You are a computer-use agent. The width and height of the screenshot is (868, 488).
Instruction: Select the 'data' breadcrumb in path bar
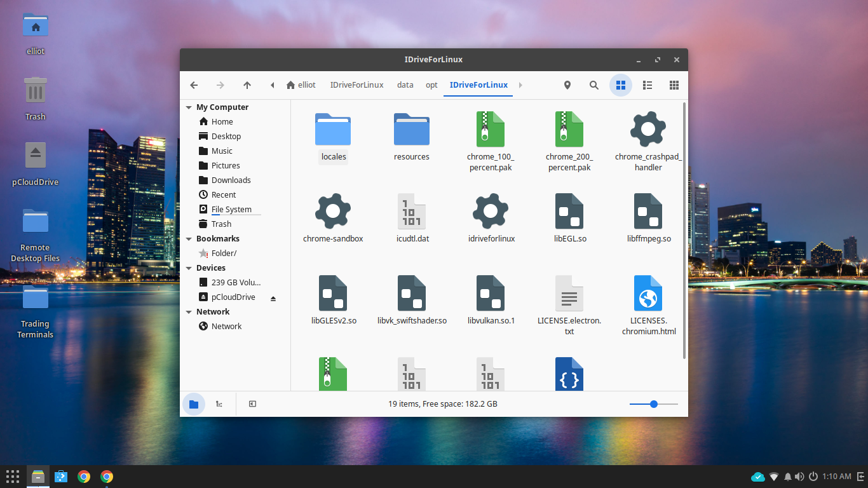(x=405, y=85)
